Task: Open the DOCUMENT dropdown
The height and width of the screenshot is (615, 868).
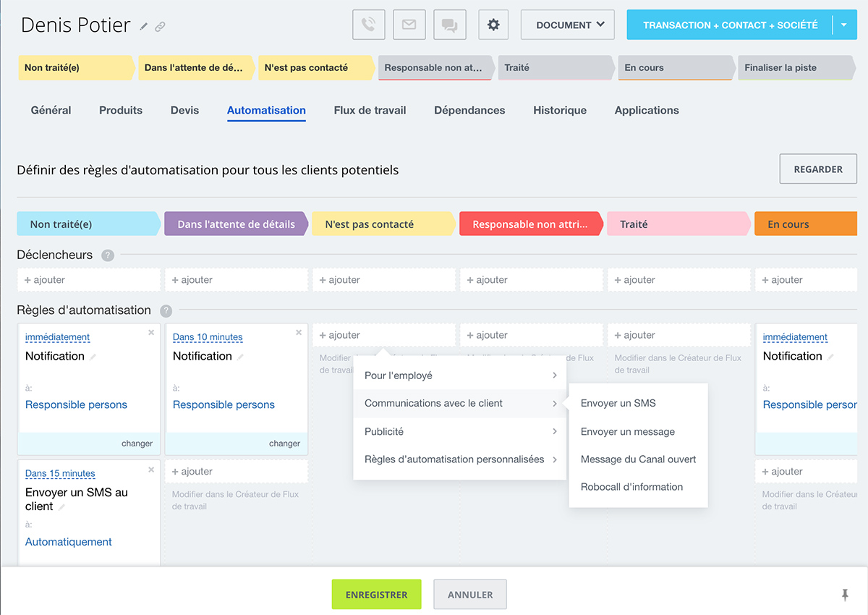Action: [x=568, y=25]
